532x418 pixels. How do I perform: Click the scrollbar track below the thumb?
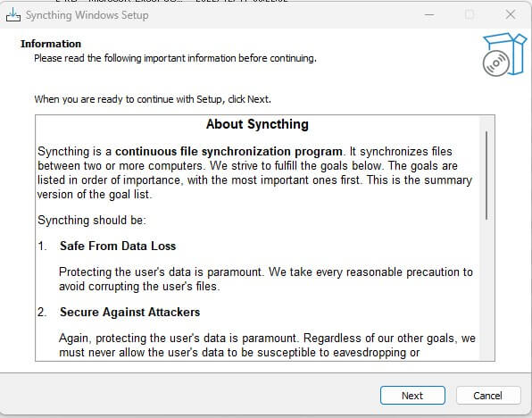coord(486,289)
